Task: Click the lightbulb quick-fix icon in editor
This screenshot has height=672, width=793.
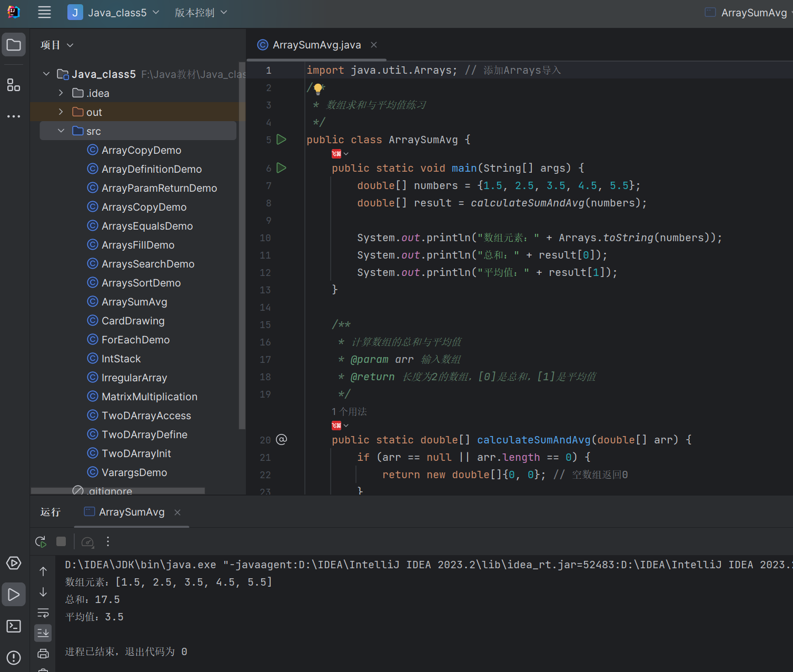Action: pos(318,88)
